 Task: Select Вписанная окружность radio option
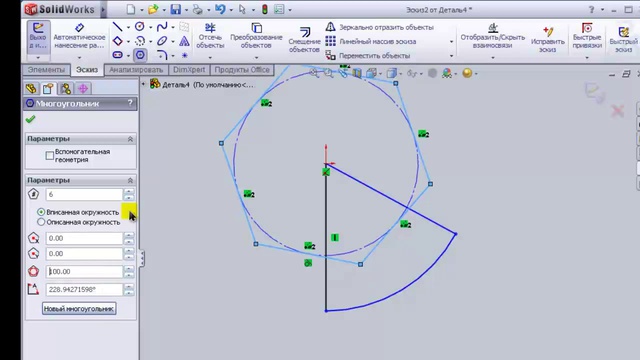click(x=41, y=212)
